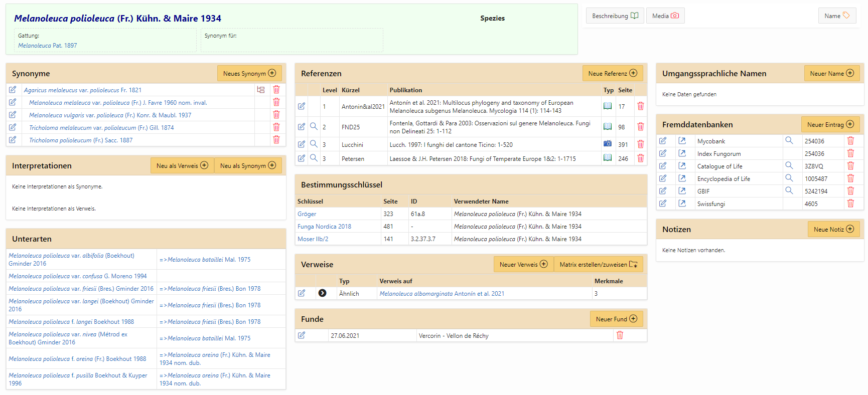Open the Gröger key link
The width and height of the screenshot is (868, 395).
(x=307, y=214)
